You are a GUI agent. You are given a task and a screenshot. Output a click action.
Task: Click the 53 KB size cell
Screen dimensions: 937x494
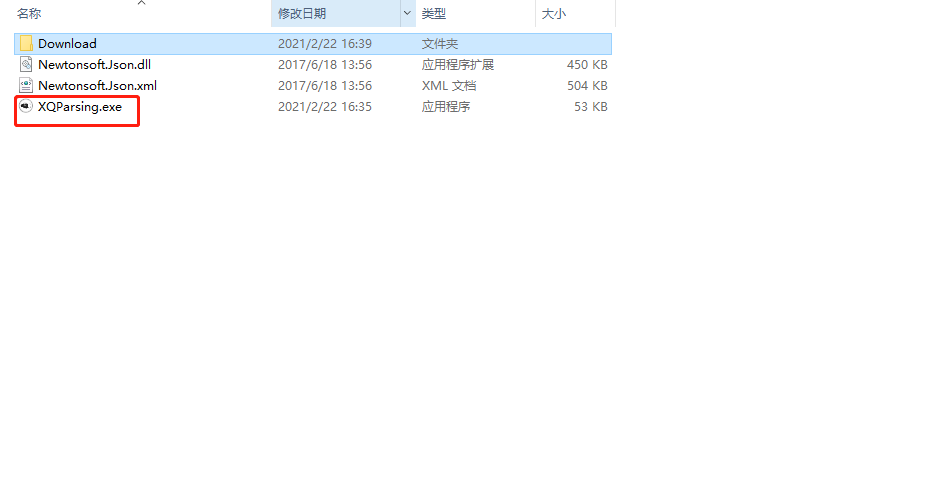(x=591, y=106)
